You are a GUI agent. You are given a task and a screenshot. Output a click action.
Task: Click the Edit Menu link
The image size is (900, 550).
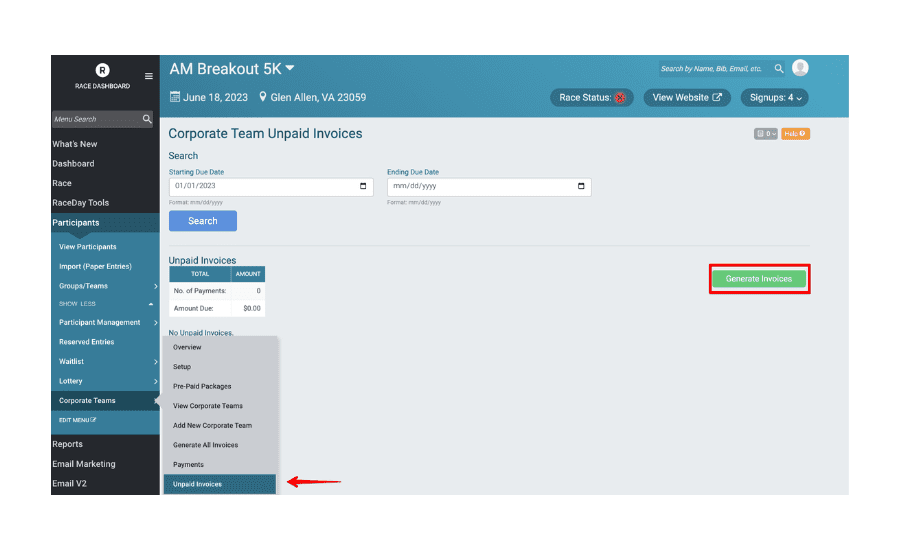[77, 420]
